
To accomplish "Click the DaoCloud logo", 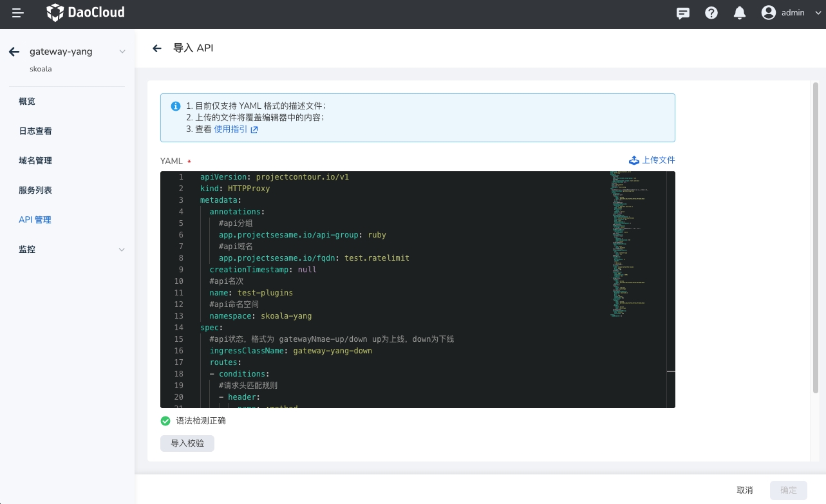I will [86, 12].
